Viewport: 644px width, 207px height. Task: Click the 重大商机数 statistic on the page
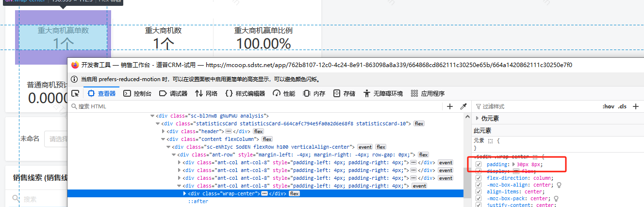(x=163, y=38)
